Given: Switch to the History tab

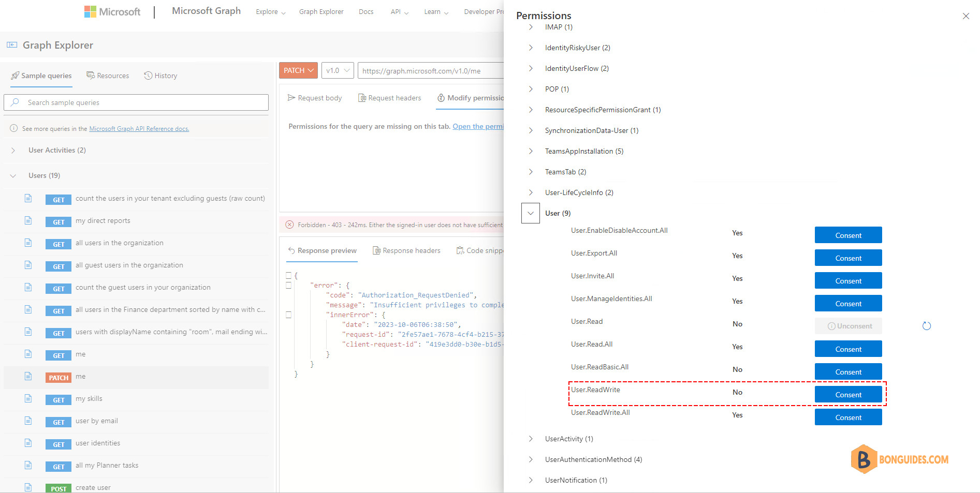Looking at the screenshot, I should pos(160,76).
